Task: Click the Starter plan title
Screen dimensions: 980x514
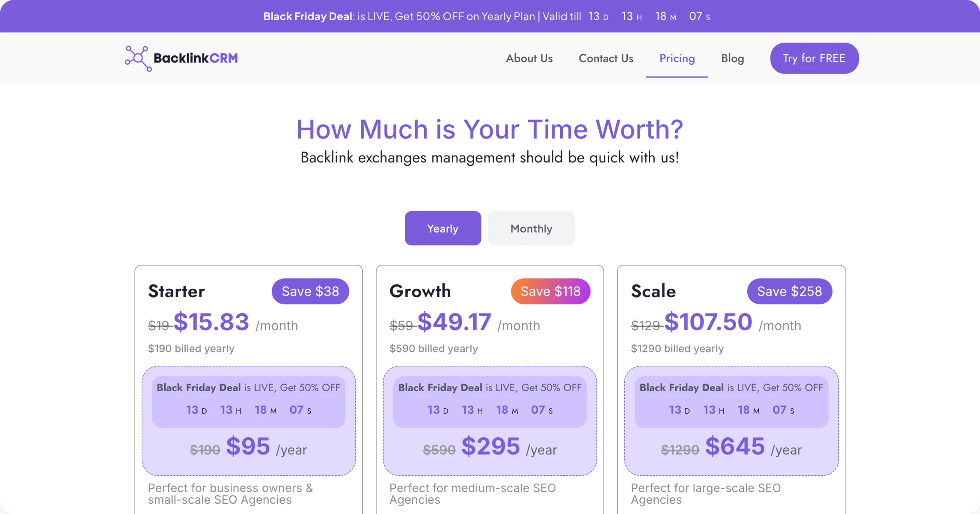Action: point(176,291)
